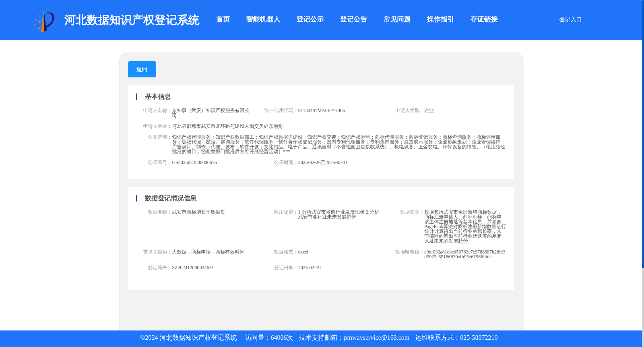The width and height of the screenshot is (644, 347).
Task: Click the page vertical scrollbar
Action: [643, 134]
